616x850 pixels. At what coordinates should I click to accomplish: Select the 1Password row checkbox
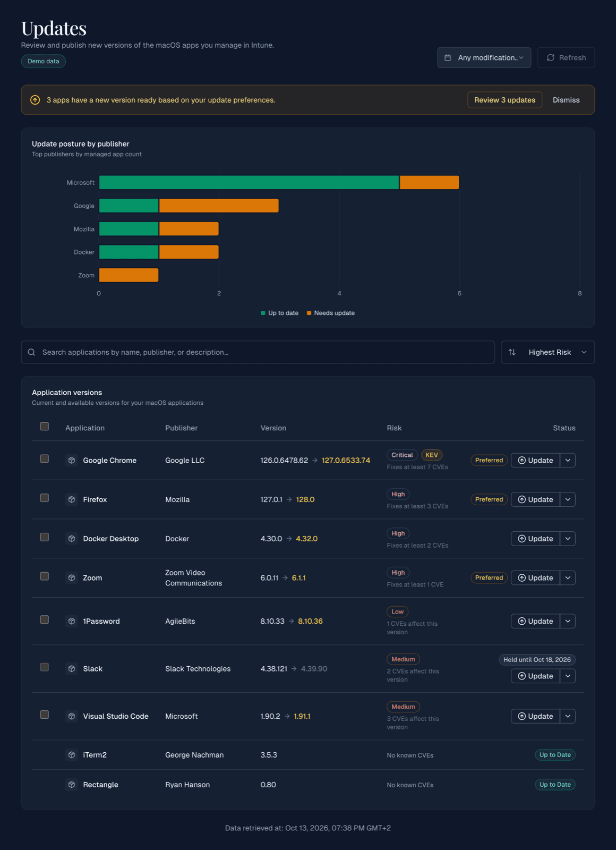coord(45,620)
